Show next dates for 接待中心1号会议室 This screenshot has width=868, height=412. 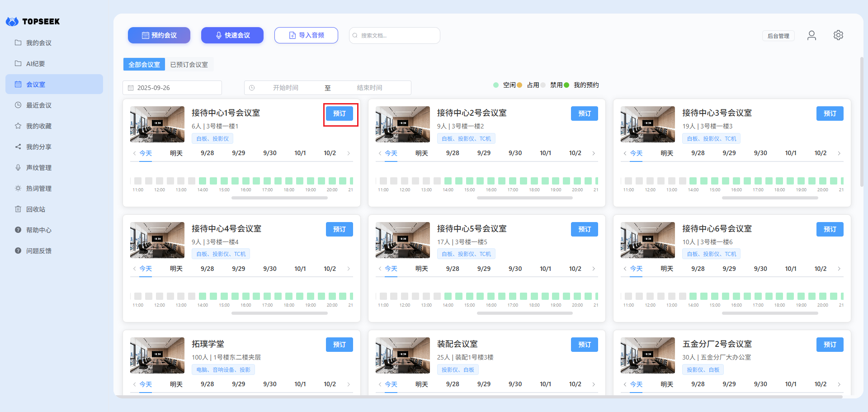pyautogui.click(x=349, y=153)
